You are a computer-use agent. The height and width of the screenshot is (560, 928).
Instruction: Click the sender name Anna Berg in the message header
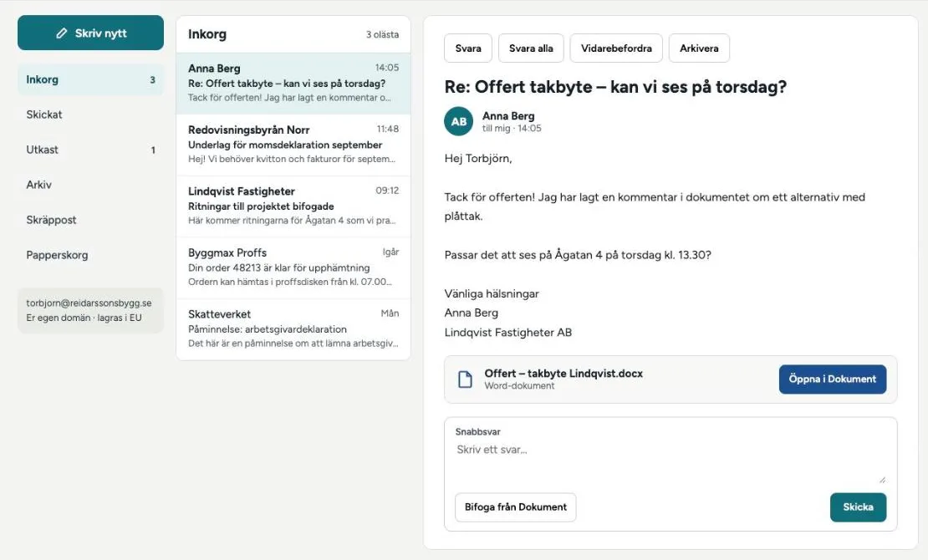[x=508, y=116]
